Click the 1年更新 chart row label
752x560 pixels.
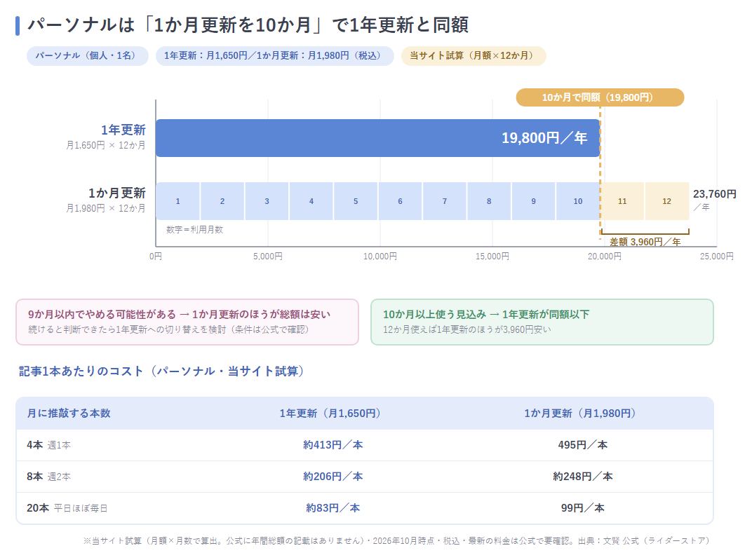point(123,130)
